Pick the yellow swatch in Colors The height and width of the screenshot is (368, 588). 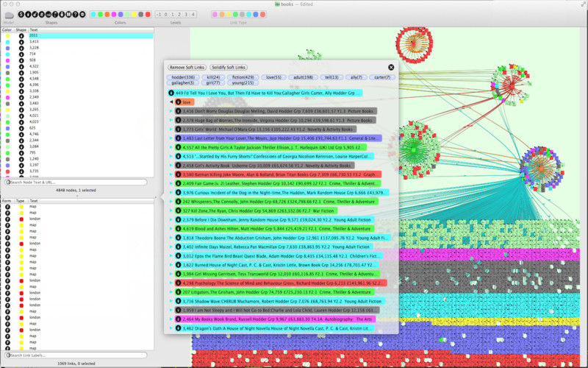tap(134, 14)
